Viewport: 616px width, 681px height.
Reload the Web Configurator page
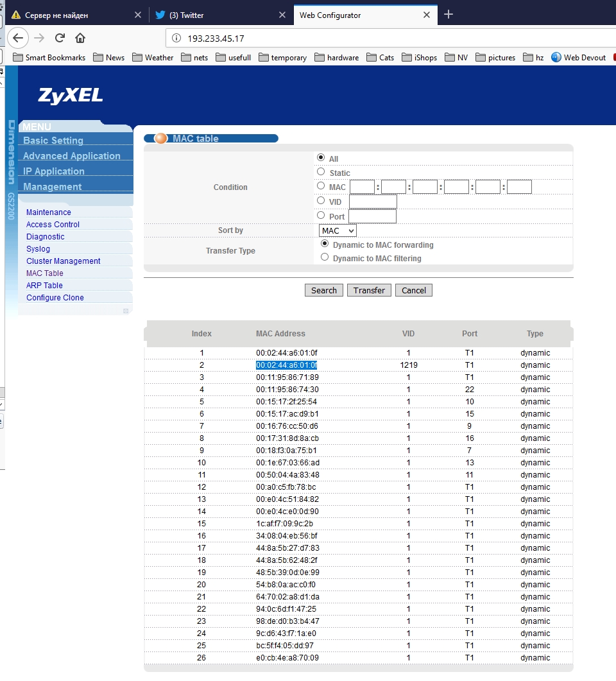(60, 39)
